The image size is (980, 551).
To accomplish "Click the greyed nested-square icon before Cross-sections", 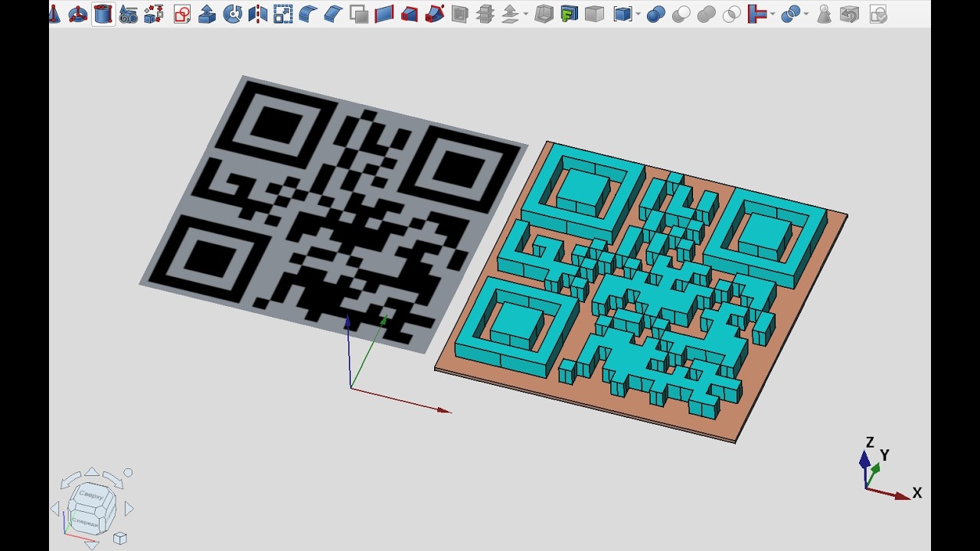I will pos(459,14).
